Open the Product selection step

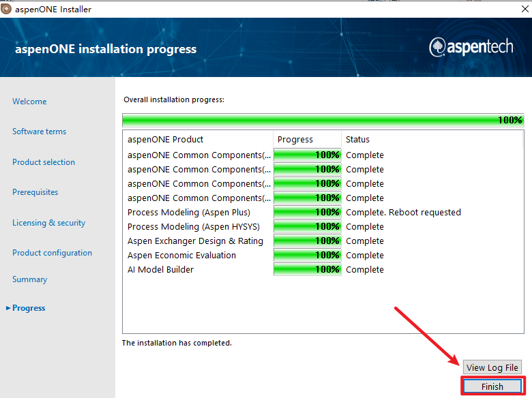pyautogui.click(x=44, y=162)
